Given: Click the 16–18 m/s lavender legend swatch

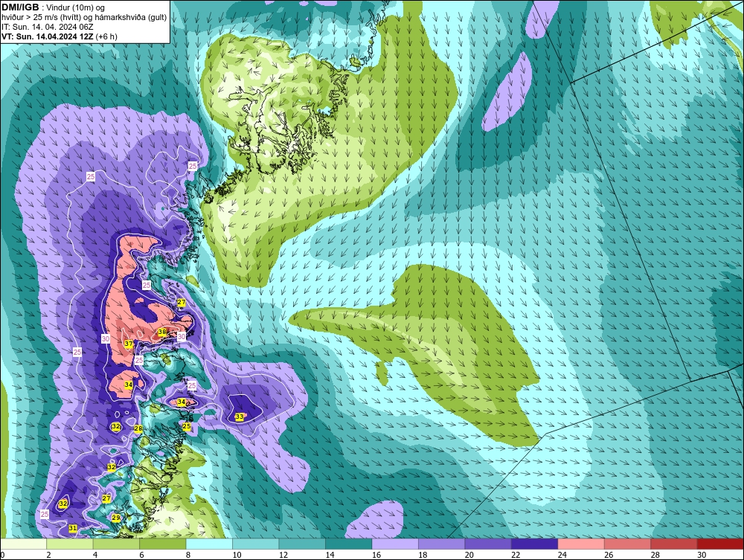Looking at the screenshot, I should [x=395, y=544].
